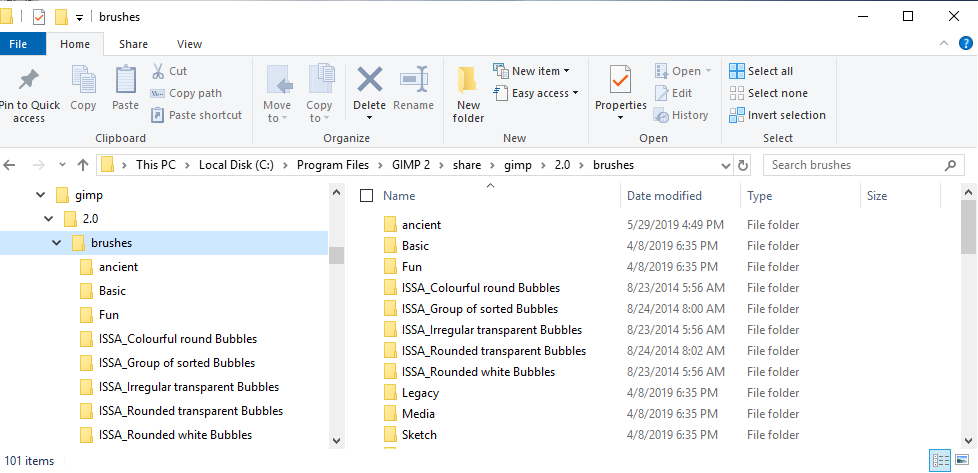
Task: Open the Windows Help icon
Action: [964, 44]
